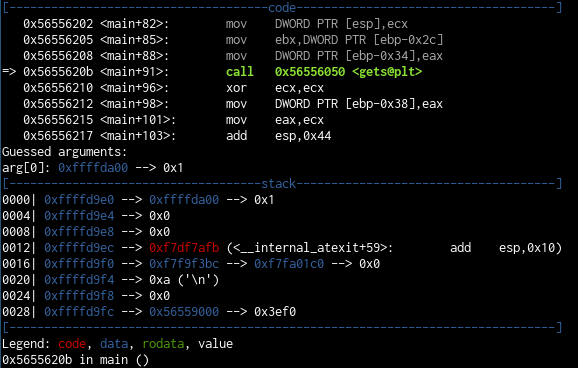This screenshot has width=578, height=368.
Task: Click arg[0] pointer value 0xffffda00
Action: tap(93, 168)
